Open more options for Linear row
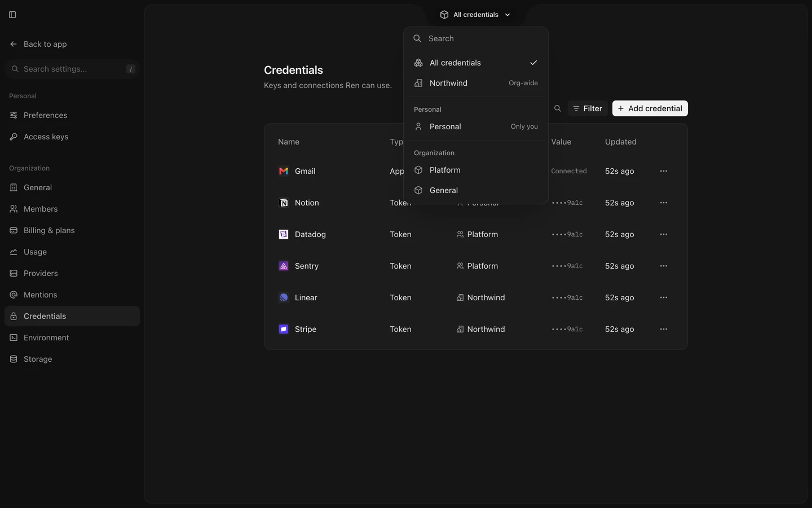The image size is (812, 508). pyautogui.click(x=664, y=297)
